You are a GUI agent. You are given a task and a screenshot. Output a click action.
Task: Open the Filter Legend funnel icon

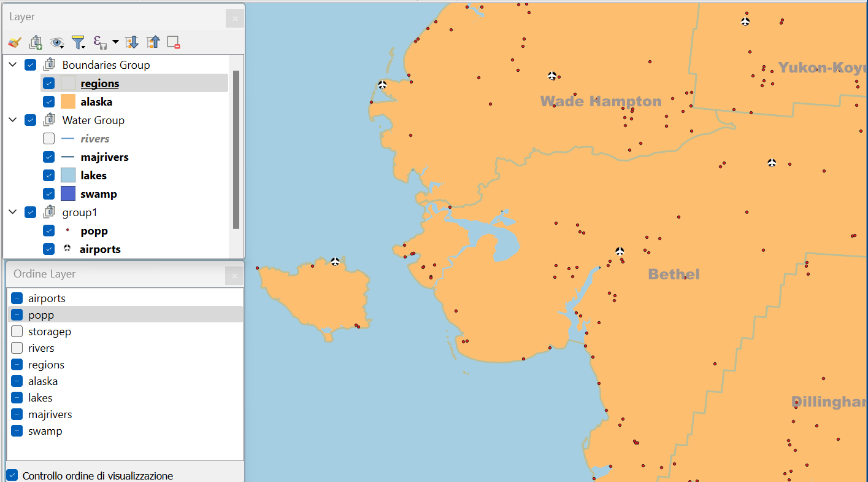point(78,42)
